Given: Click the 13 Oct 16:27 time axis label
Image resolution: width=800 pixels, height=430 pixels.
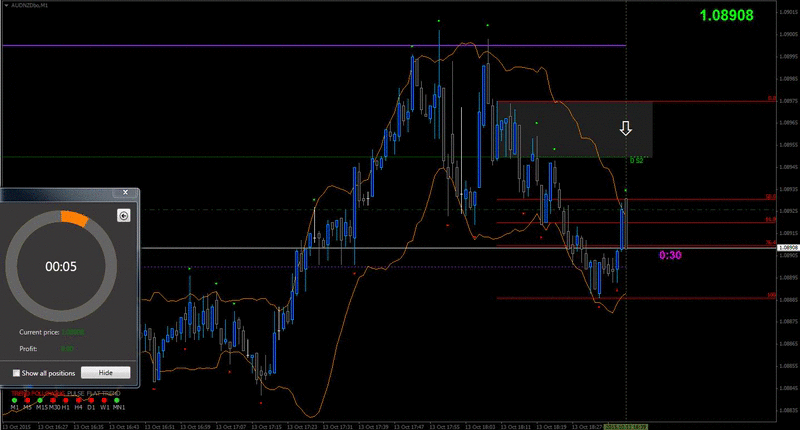Looking at the screenshot, I should point(53,427).
